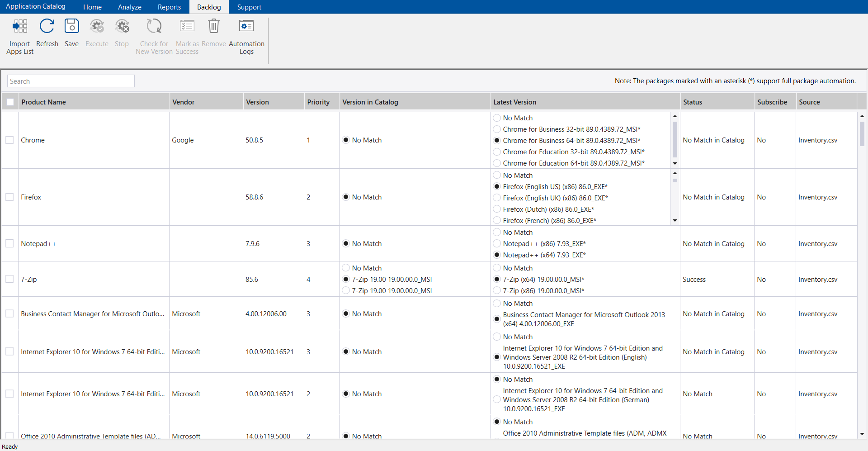
Task: Sort by the Subscribe column header
Action: pyautogui.click(x=775, y=102)
